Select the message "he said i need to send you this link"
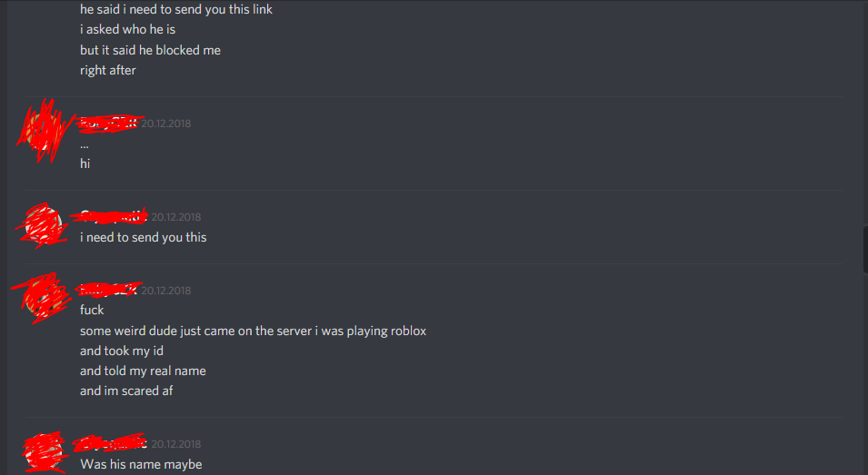This screenshot has width=868, height=475. [176, 9]
